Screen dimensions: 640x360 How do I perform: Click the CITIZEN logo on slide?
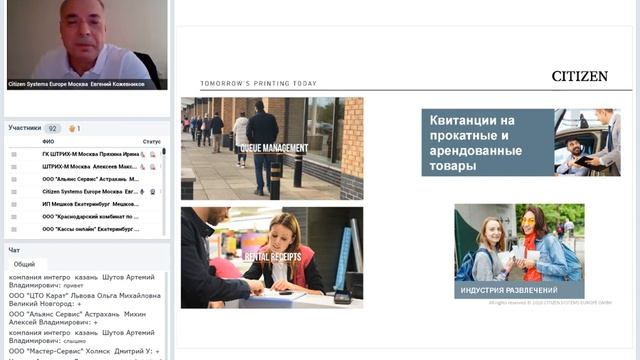pos(580,76)
